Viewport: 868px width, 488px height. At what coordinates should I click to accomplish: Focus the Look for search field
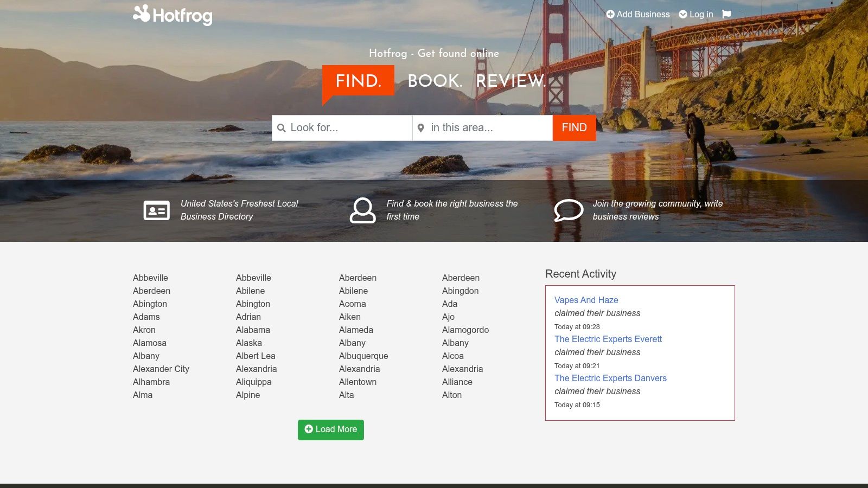[x=342, y=128]
